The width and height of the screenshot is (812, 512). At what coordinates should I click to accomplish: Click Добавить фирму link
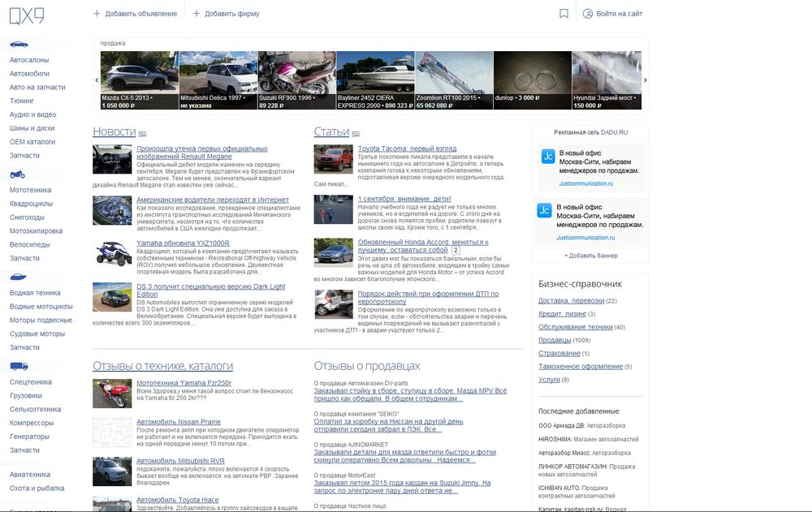pyautogui.click(x=232, y=14)
